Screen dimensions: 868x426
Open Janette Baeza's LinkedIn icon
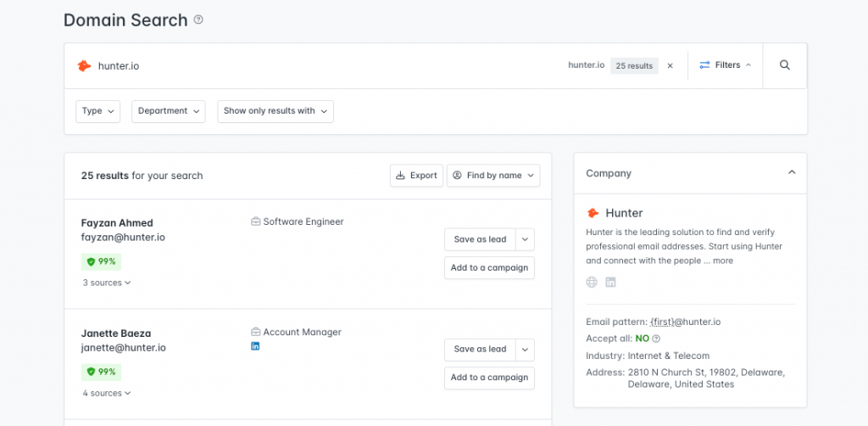coord(255,346)
